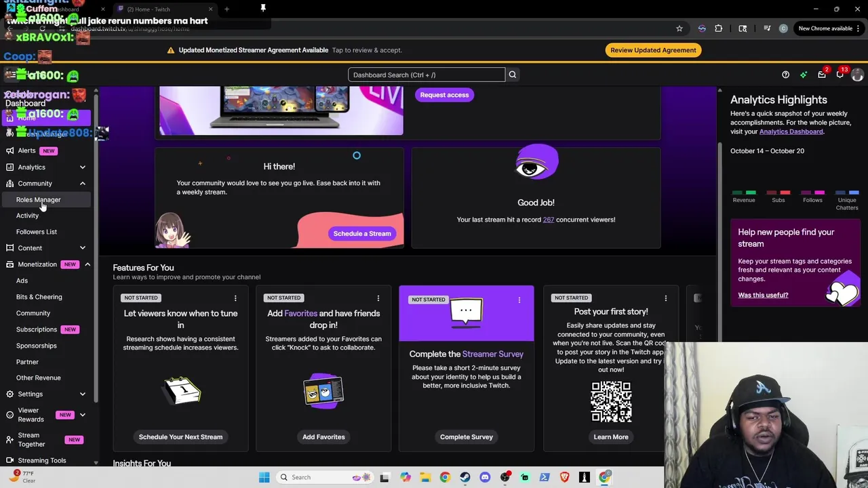The width and height of the screenshot is (868, 488).
Task: Open the inbox icon with badge 2
Action: click(x=822, y=75)
